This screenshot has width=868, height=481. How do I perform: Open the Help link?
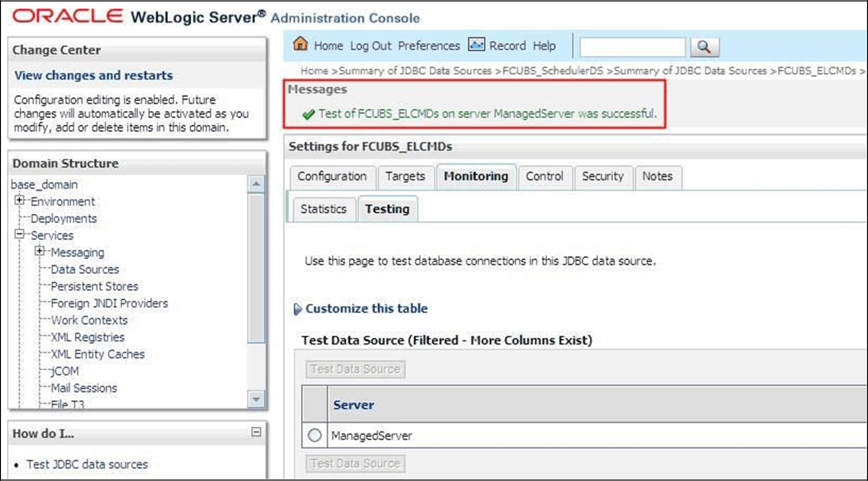(544, 46)
